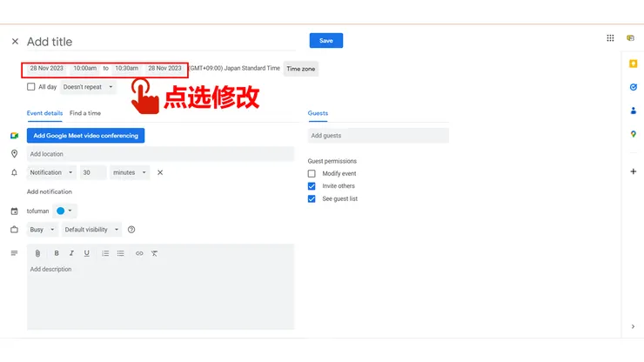Insert a link in description
This screenshot has height=362, width=644.
click(x=139, y=253)
